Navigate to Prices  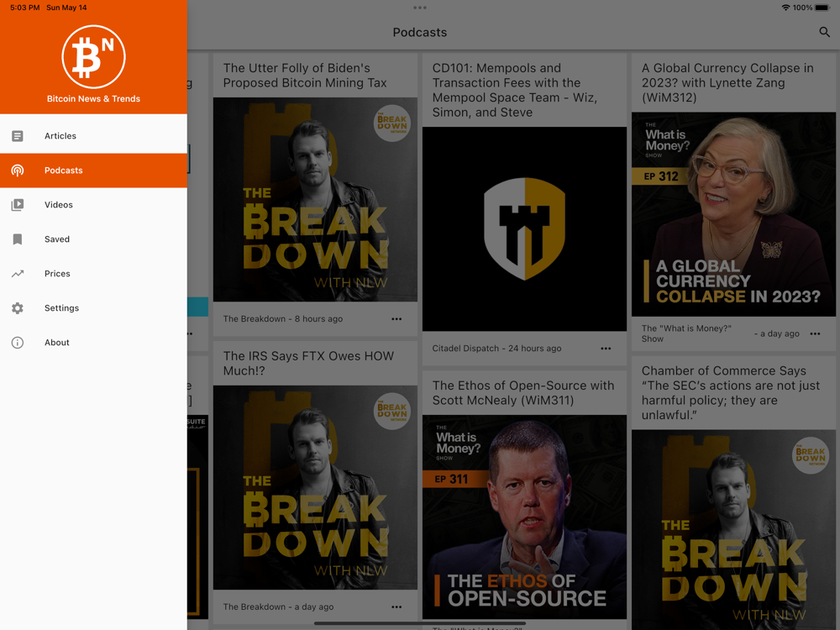[93, 274]
